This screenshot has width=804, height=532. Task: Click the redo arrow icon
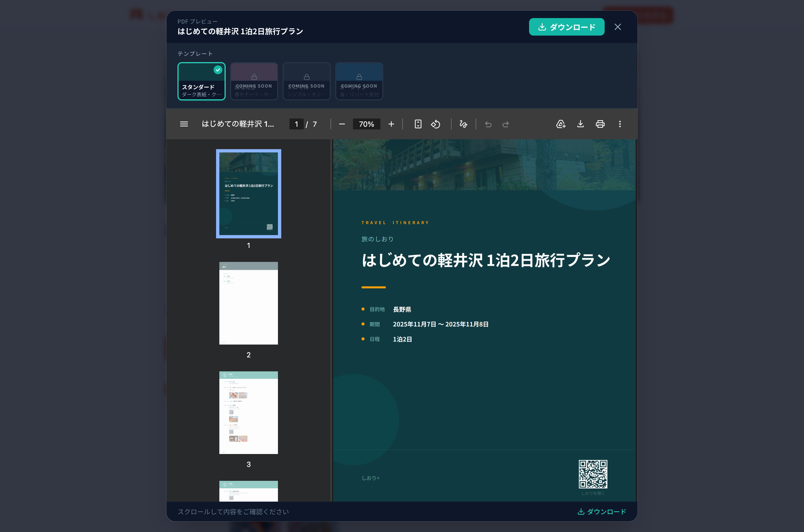coord(506,124)
